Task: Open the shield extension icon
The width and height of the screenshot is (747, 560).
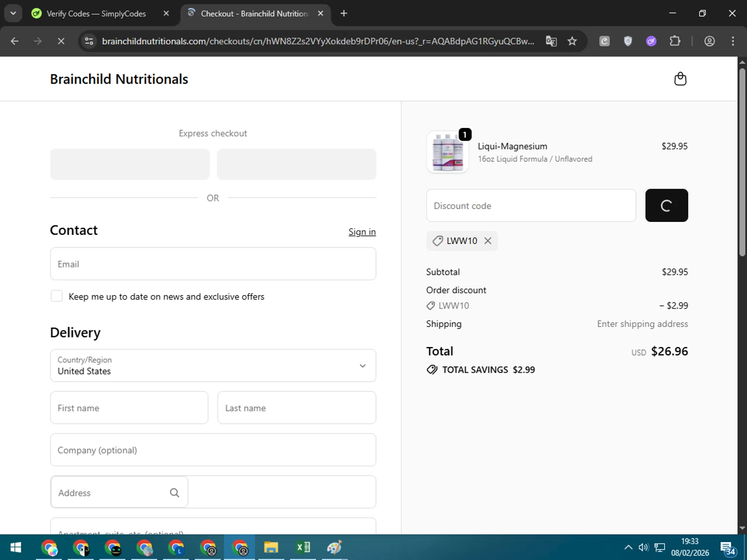Action: (628, 41)
